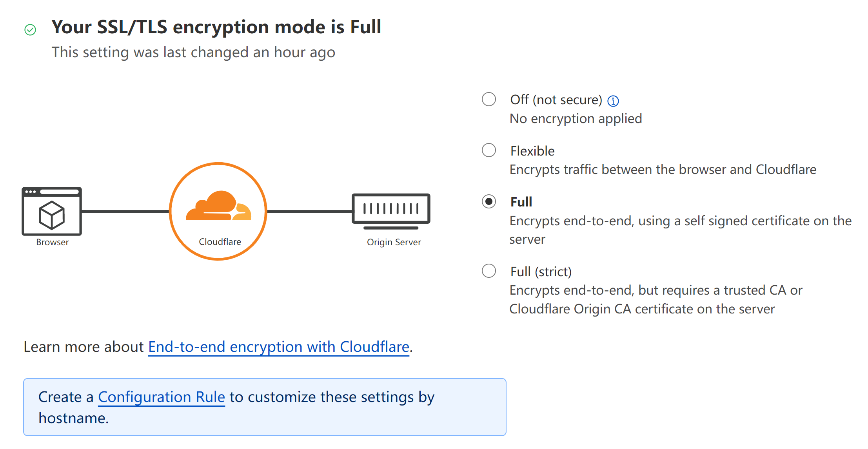Click the info icon beside Off (not secure)
This screenshot has height=449, width=868.
(x=613, y=101)
